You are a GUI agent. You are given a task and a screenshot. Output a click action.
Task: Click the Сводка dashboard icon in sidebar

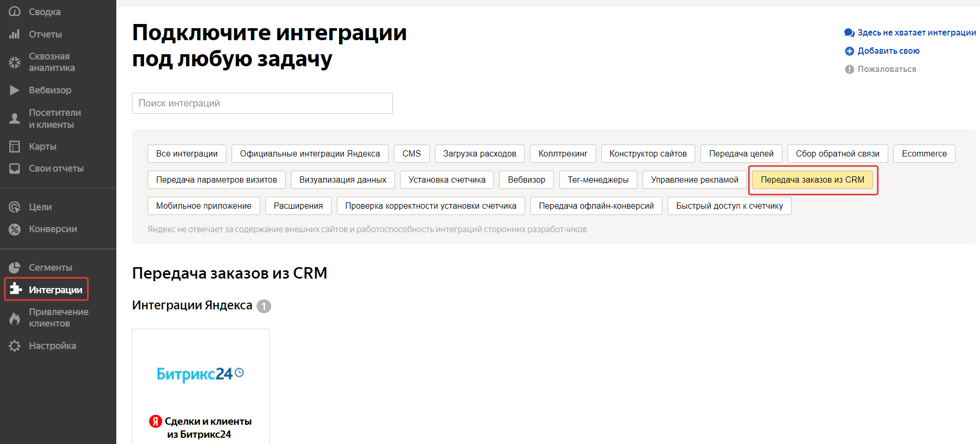click(x=15, y=11)
